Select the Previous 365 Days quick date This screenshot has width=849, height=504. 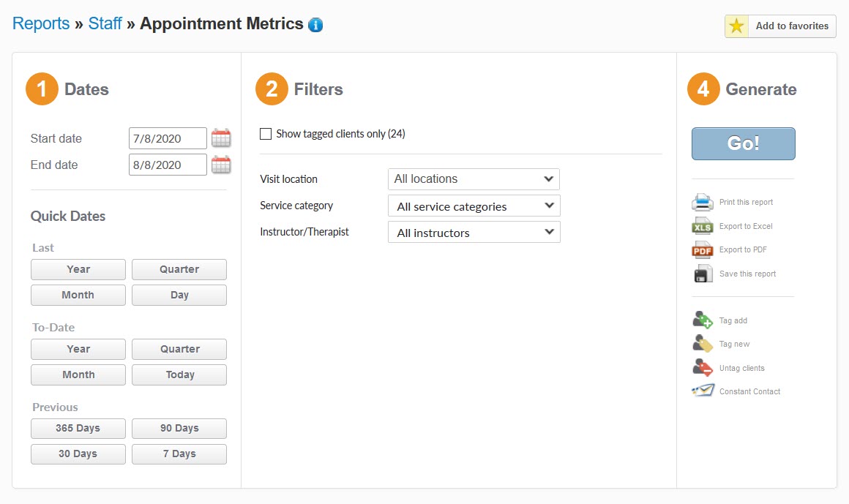click(x=78, y=428)
